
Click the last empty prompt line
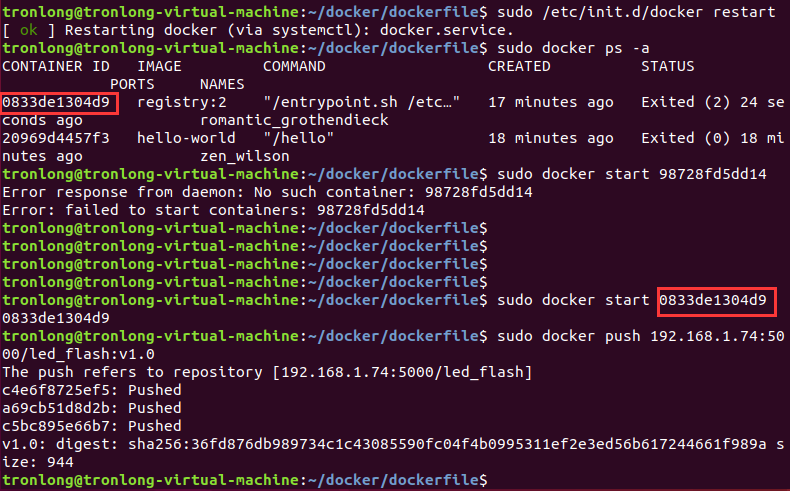pos(245,480)
